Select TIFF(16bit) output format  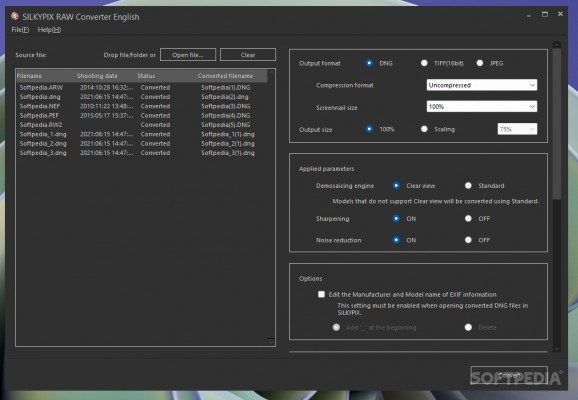tap(424, 63)
